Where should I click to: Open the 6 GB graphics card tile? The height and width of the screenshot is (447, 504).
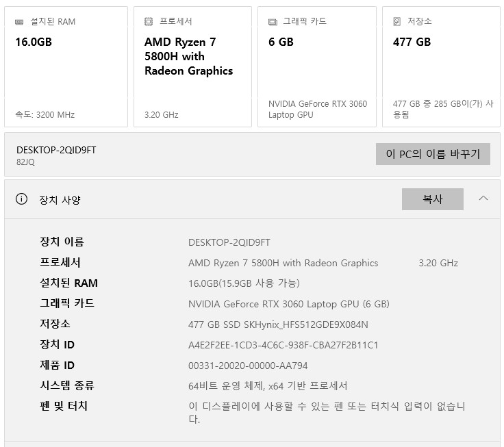coord(316,67)
